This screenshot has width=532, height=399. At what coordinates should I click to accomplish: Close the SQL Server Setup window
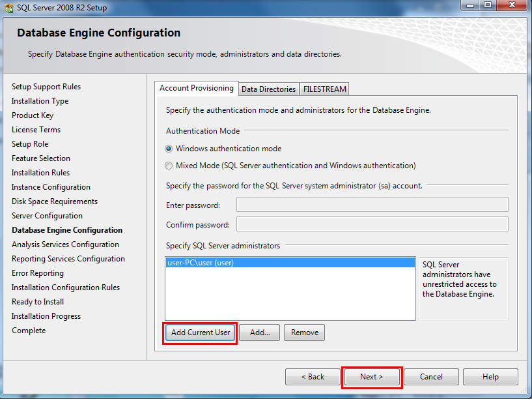[x=512, y=5]
